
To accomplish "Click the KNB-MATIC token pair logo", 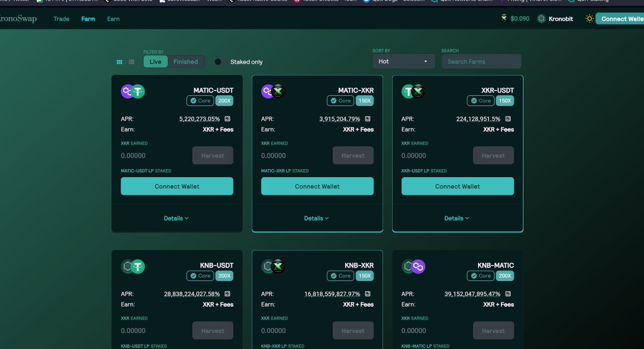I will [414, 266].
